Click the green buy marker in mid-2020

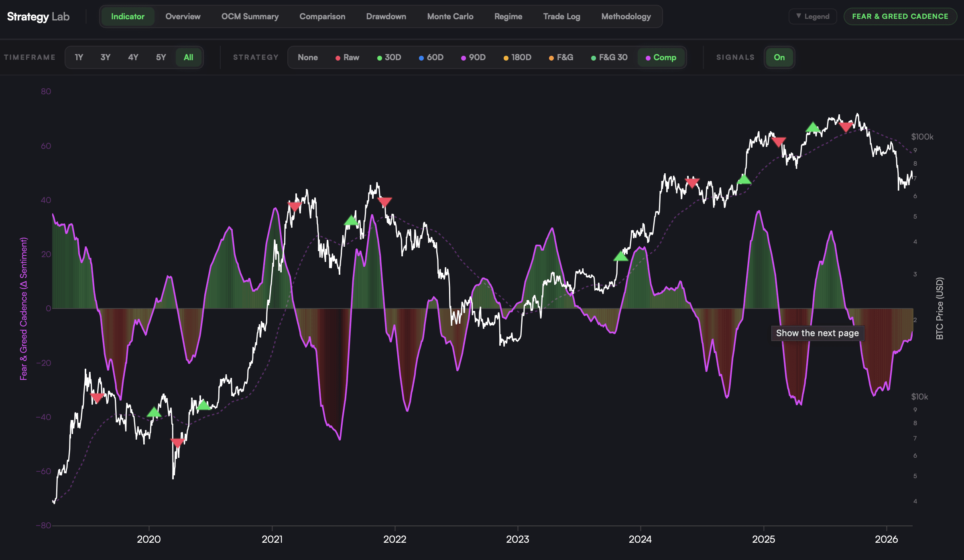203,404
